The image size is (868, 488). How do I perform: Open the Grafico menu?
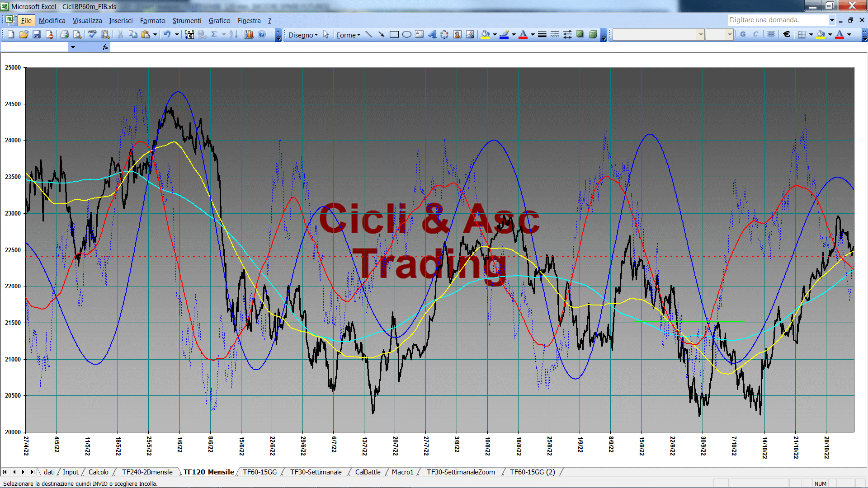point(219,20)
